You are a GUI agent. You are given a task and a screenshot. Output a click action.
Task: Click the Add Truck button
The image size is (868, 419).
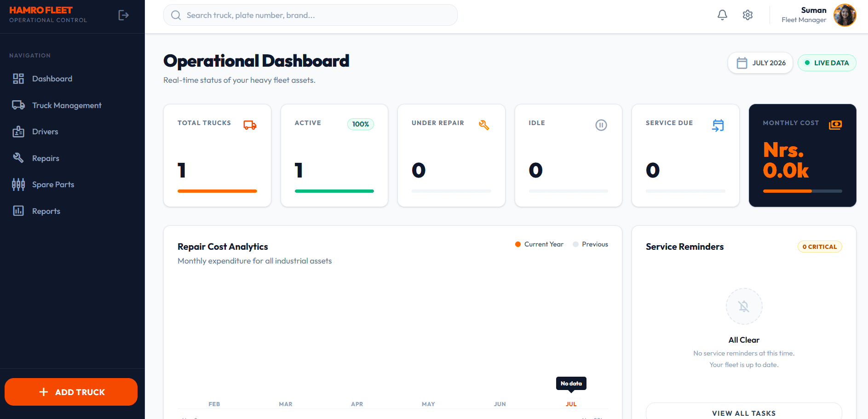click(71, 392)
